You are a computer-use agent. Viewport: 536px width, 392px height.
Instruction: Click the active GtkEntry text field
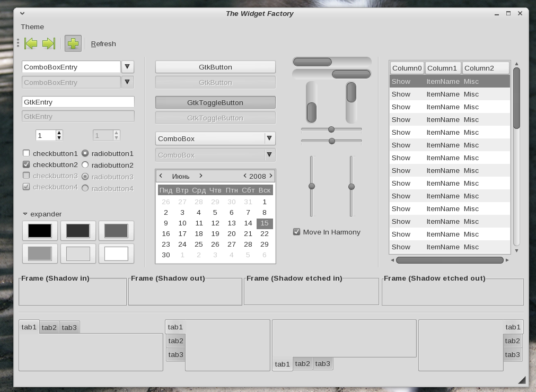tap(78, 102)
